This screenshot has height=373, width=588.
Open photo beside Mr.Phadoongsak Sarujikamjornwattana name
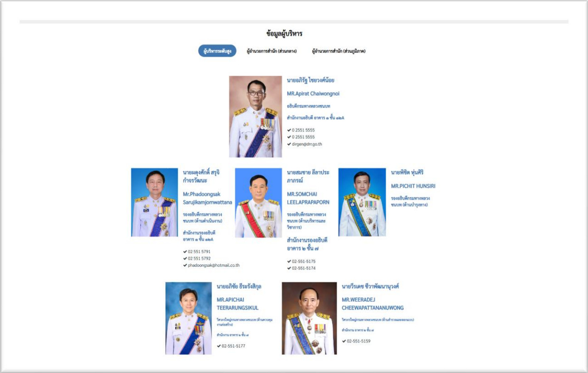(x=154, y=202)
